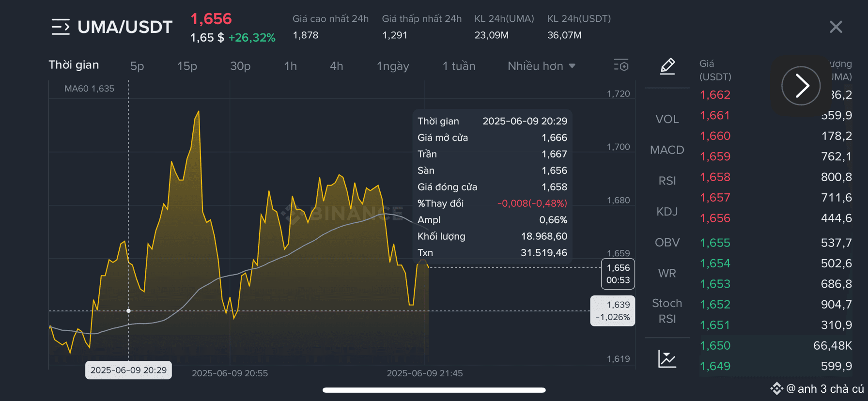Screen dimensions: 868x401
Task: Open the trading pair list menu icon
Action: click(x=61, y=27)
